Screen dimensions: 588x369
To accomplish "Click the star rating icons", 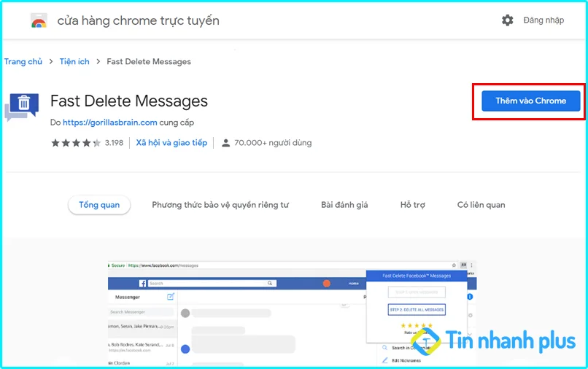I will [x=76, y=143].
